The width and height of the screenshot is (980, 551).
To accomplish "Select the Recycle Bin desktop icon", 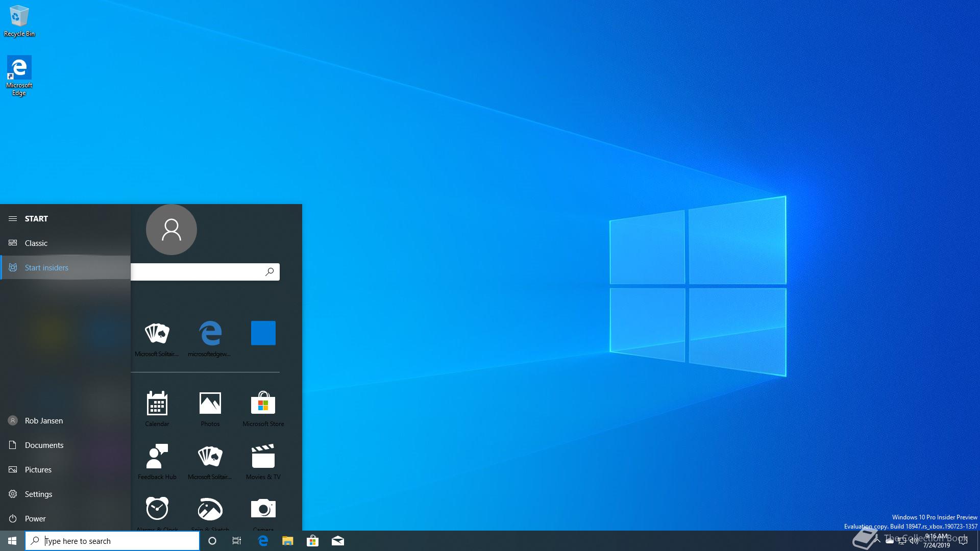I will [x=19, y=21].
